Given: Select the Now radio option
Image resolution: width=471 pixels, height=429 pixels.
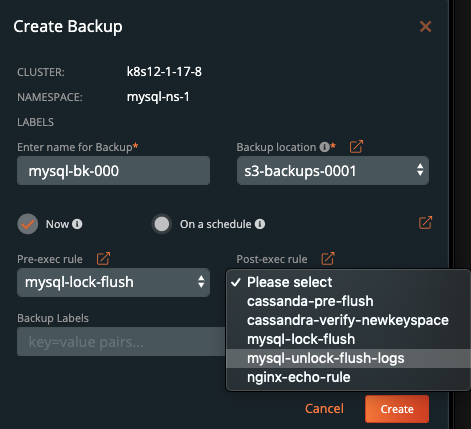Looking at the screenshot, I should (28, 224).
